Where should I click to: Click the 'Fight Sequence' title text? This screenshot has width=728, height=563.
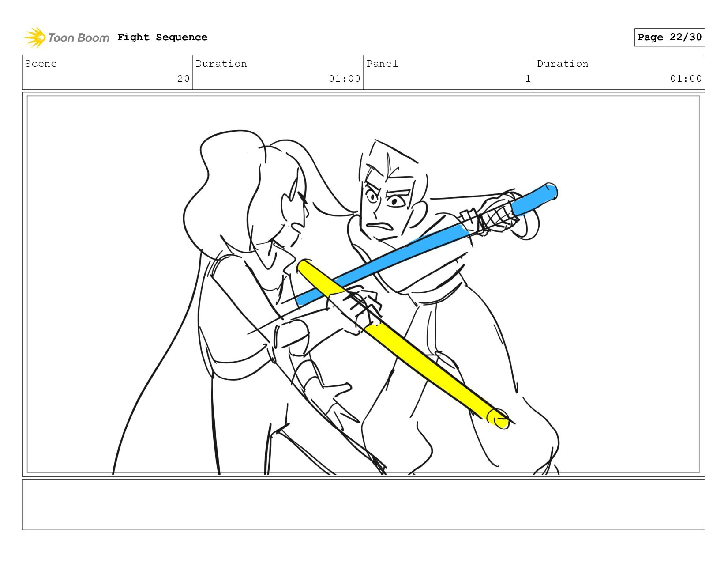point(162,37)
